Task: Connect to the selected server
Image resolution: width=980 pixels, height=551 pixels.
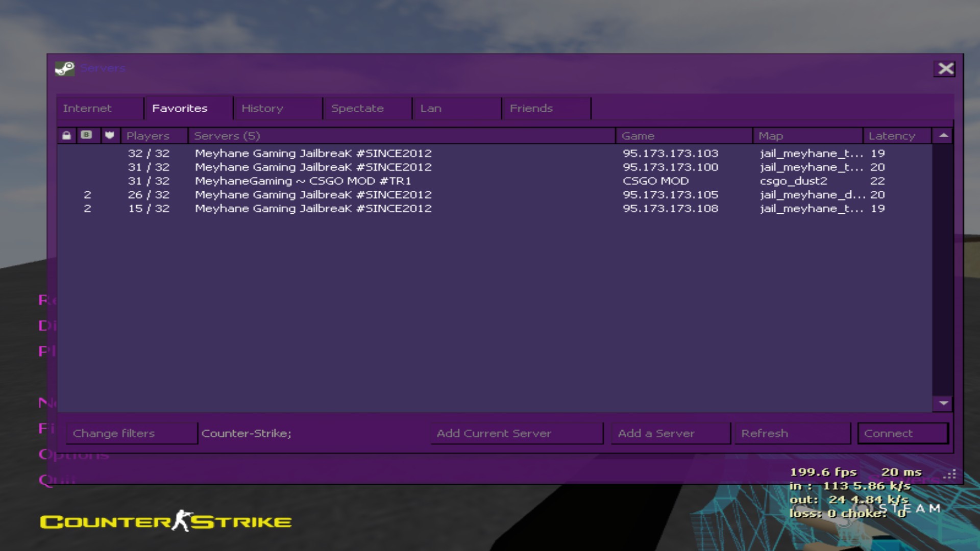Action: pyautogui.click(x=902, y=433)
